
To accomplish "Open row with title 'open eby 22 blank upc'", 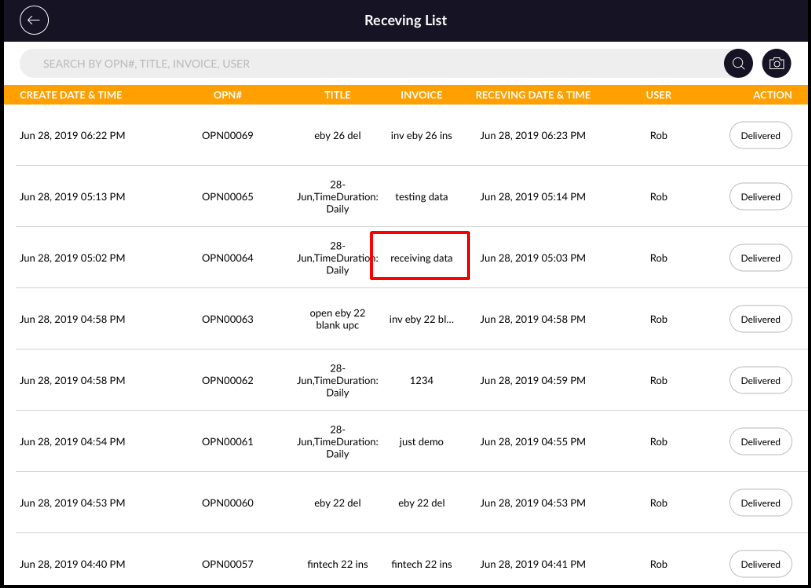I will pyautogui.click(x=337, y=319).
